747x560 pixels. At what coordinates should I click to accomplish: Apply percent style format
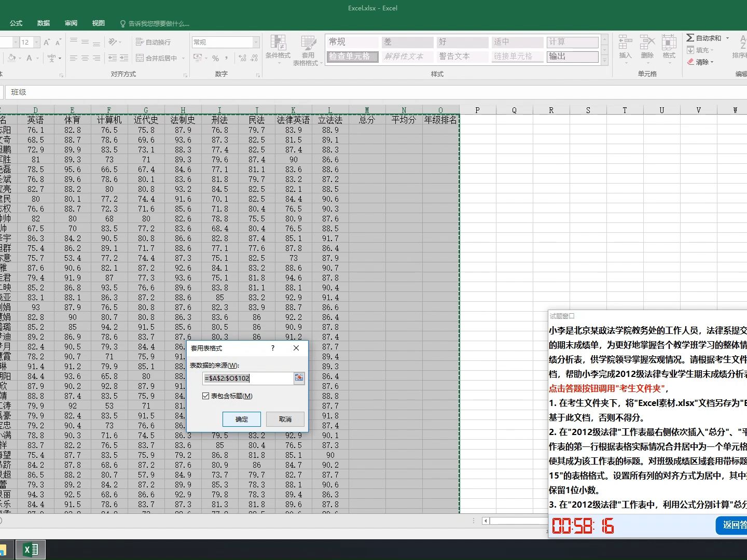click(x=215, y=58)
